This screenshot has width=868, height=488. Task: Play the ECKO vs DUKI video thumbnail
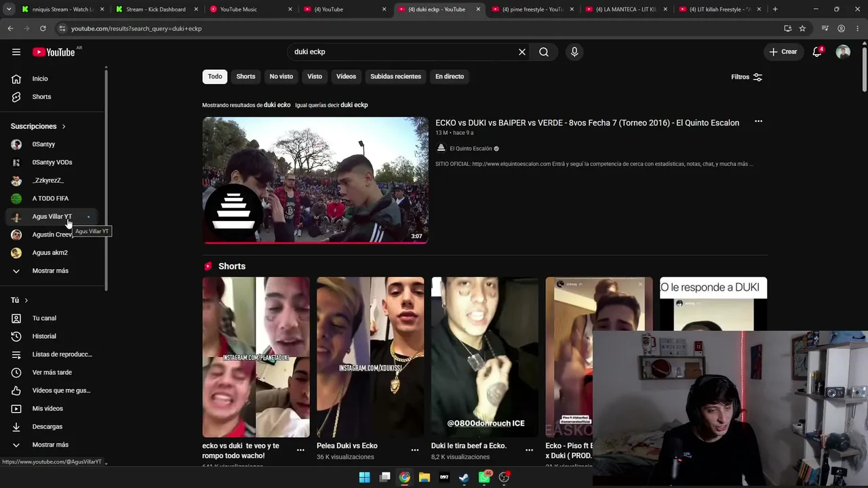[x=315, y=180]
